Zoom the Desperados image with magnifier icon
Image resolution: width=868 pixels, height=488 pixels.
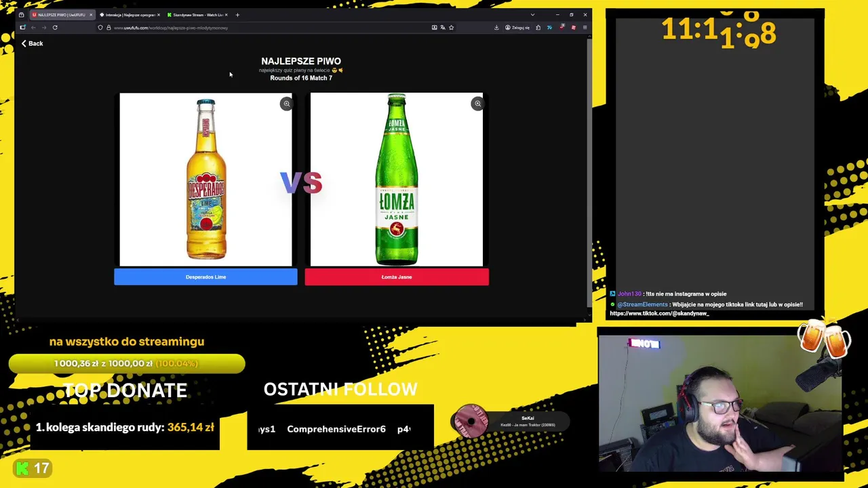coord(286,104)
